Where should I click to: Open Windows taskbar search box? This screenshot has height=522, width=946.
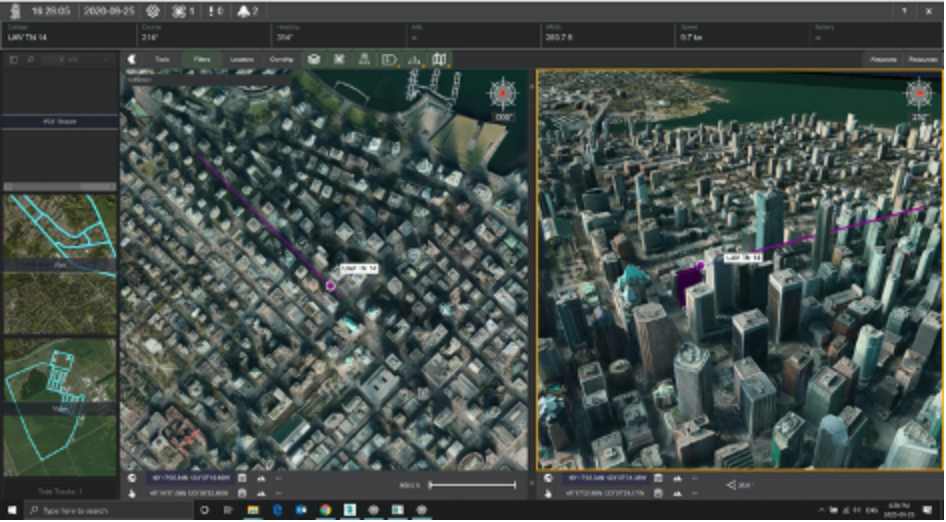tap(100, 510)
